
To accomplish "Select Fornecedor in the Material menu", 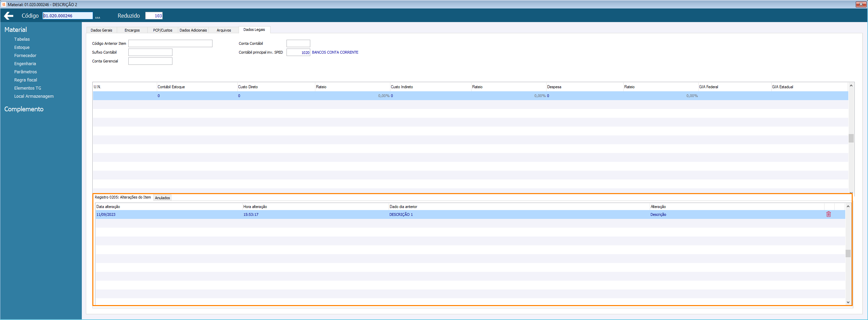I will [25, 56].
